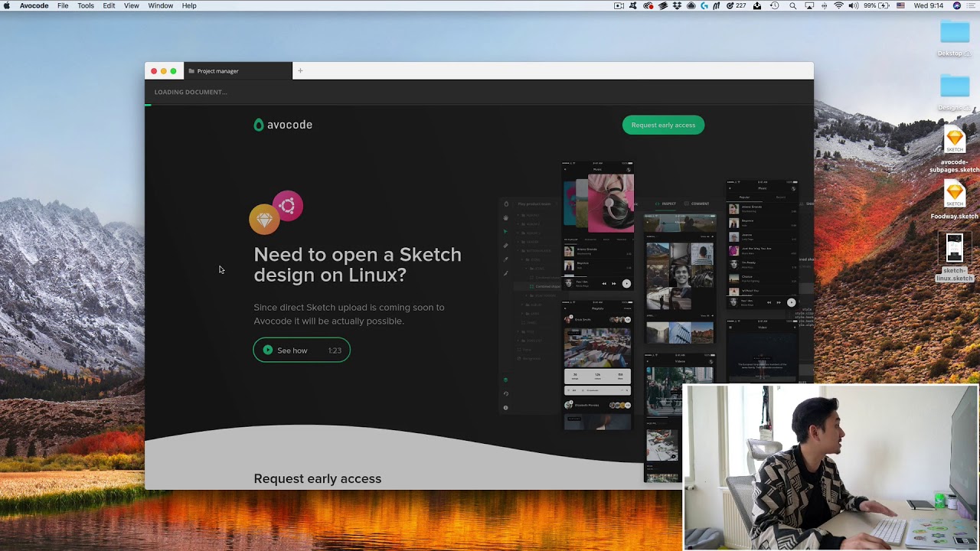Click the yellow Sketch diamond icon
The image size is (980, 551).
(x=264, y=220)
